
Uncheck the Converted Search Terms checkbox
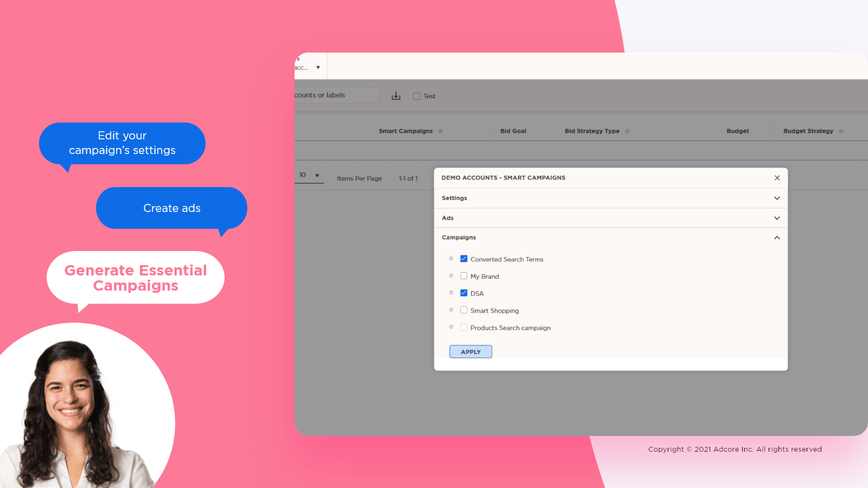(x=464, y=259)
